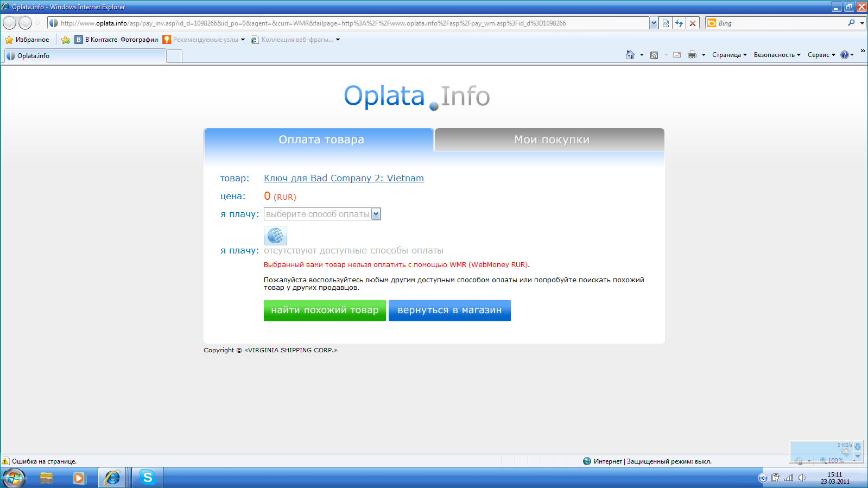This screenshot has width=868, height=488.
Task: Open the Избранное favorites button
Action: click(27, 40)
